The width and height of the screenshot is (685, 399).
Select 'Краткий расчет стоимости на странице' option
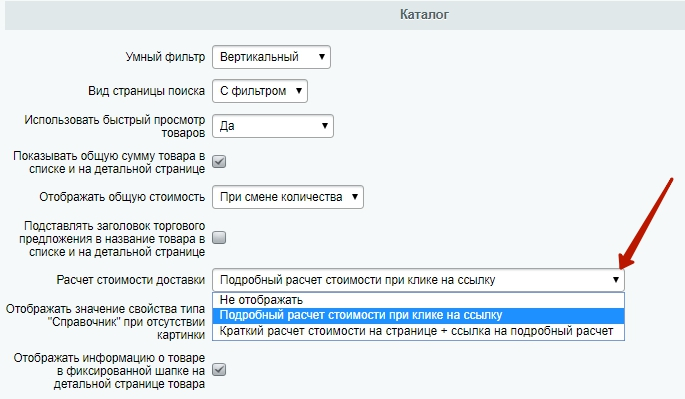coord(419,331)
